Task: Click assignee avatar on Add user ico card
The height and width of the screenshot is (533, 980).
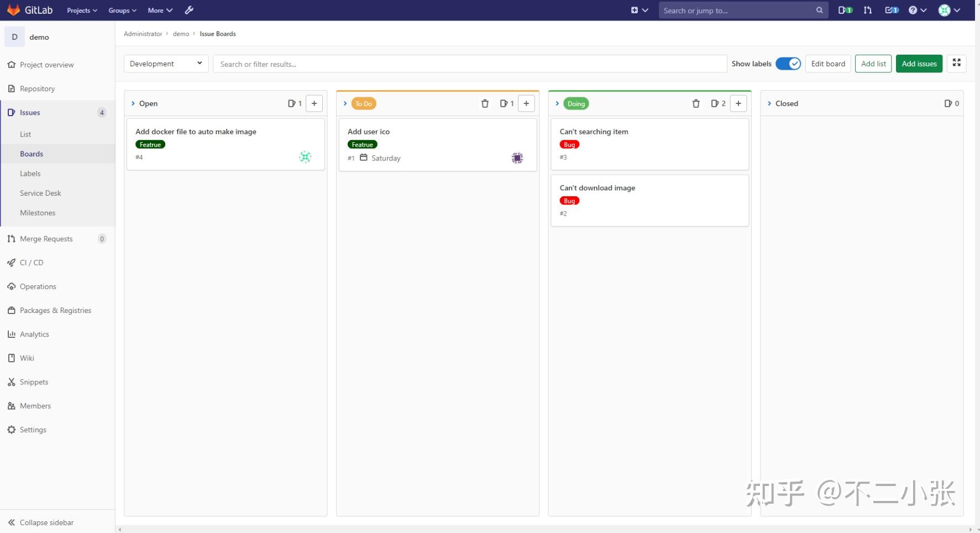Action: pos(517,158)
